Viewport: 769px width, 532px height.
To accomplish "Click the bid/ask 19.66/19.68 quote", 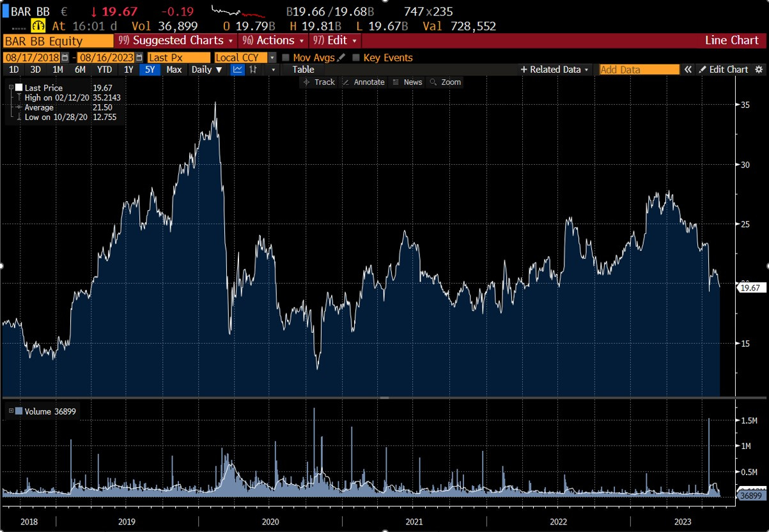I will click(331, 11).
